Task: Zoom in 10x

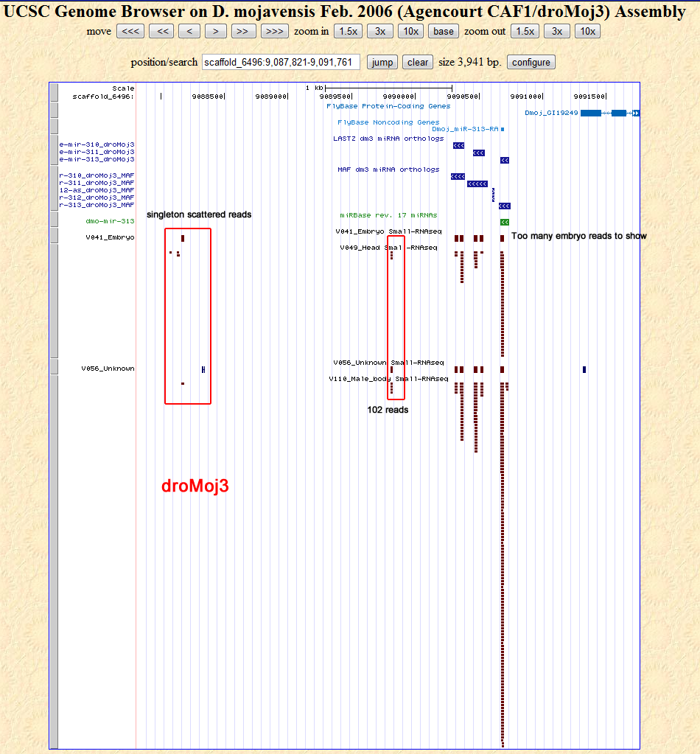Action: tap(410, 31)
